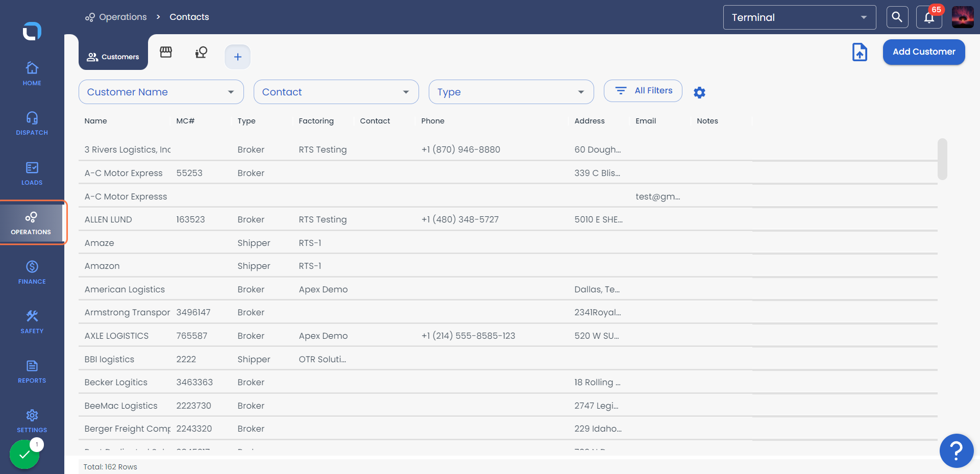Viewport: 980px width, 474px height.
Task: Go to Dispatch headset icon
Action: (32, 118)
